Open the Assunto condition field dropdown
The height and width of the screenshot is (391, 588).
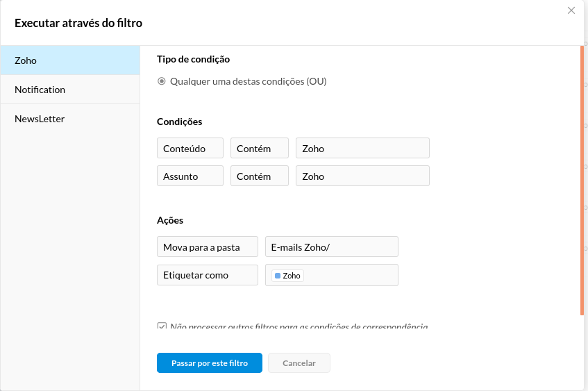tap(190, 176)
